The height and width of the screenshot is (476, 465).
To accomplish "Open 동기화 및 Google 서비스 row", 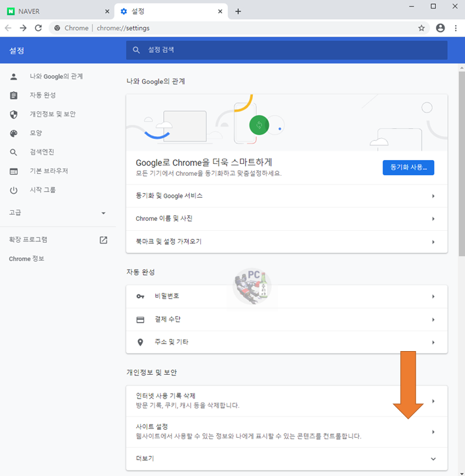I will (x=287, y=196).
